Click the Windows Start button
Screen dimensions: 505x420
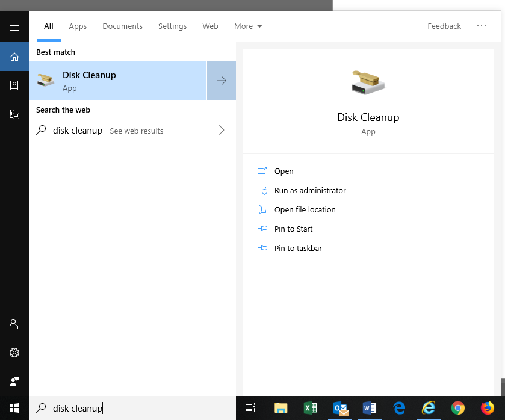[x=14, y=408]
